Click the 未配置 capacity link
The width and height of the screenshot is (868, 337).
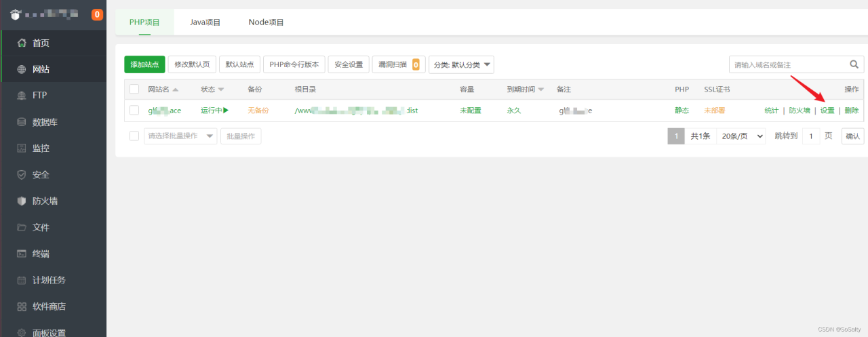(470, 110)
